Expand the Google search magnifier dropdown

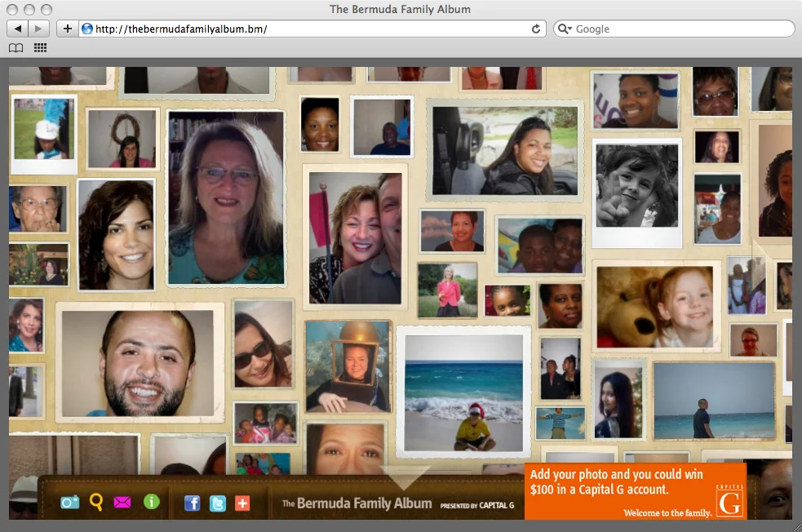pos(565,29)
